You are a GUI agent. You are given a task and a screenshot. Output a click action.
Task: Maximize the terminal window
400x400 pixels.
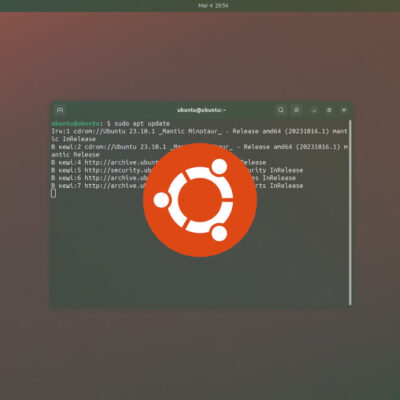coord(329,110)
